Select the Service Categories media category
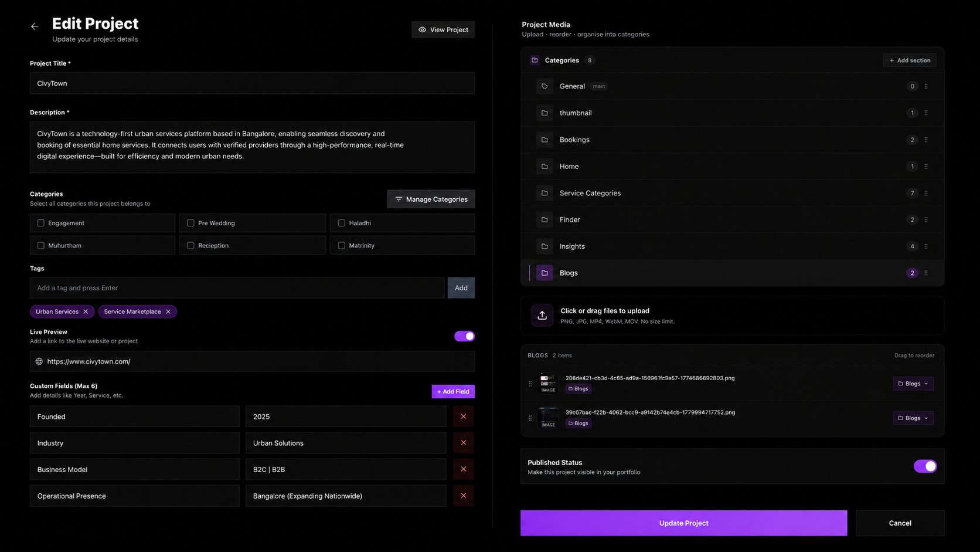Image resolution: width=980 pixels, height=552 pixels. click(733, 193)
